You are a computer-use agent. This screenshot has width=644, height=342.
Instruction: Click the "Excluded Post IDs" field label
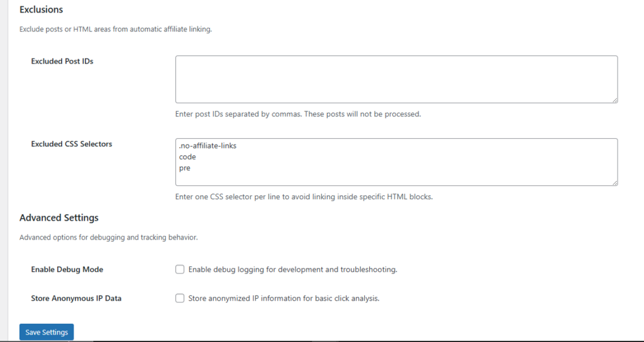[62, 62]
